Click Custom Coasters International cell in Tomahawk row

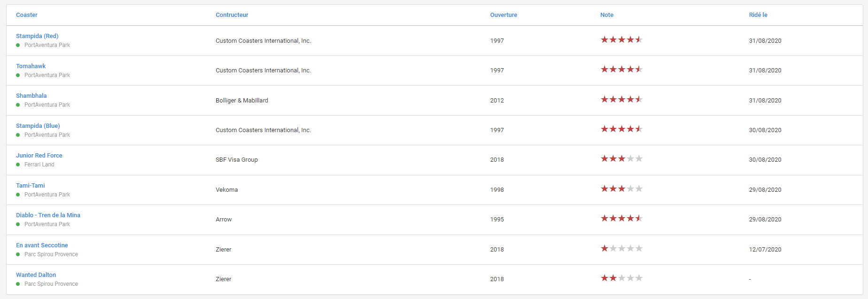(263, 71)
